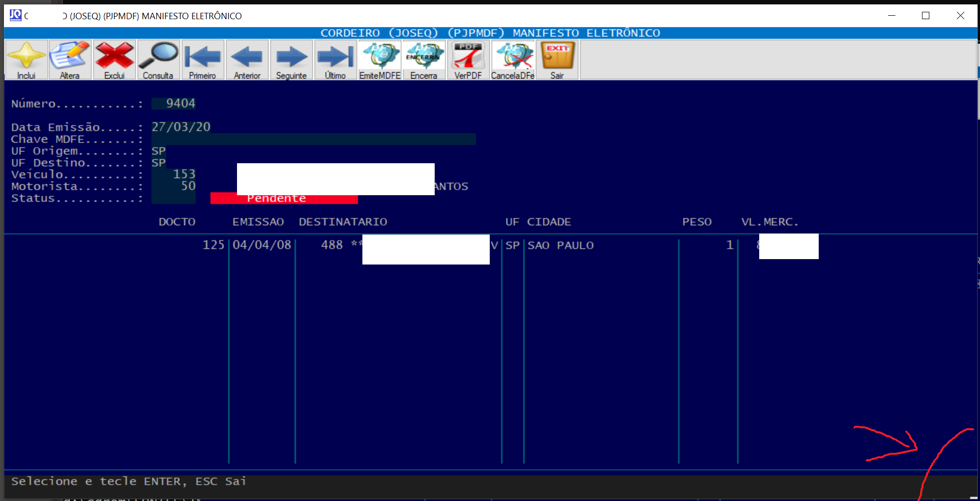Click the application icon in title bar
The image size is (980, 501).
[16, 15]
